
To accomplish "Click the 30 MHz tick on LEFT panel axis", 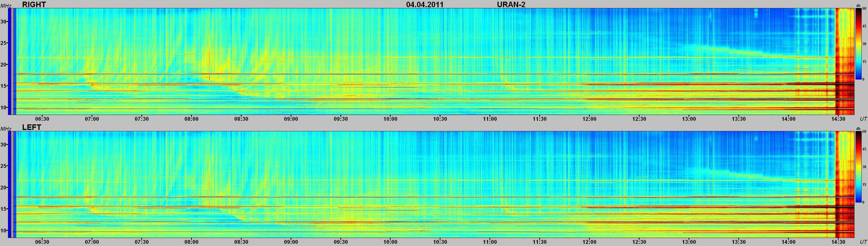I will (3, 144).
